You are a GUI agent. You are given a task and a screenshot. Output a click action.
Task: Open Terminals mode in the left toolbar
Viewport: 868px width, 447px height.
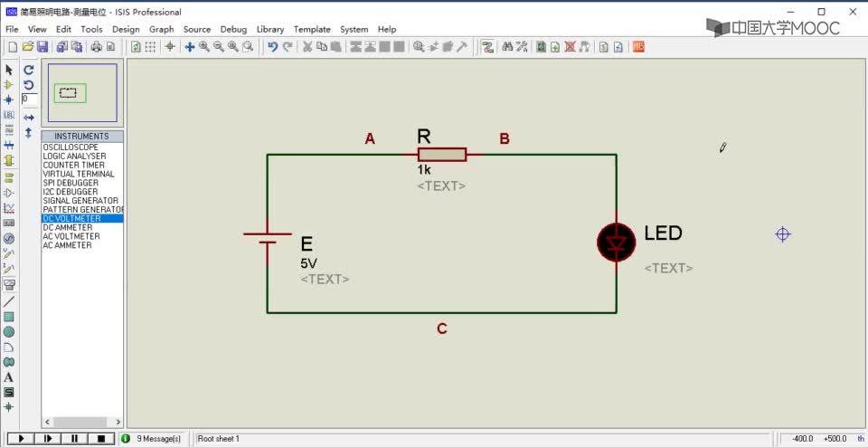point(8,177)
